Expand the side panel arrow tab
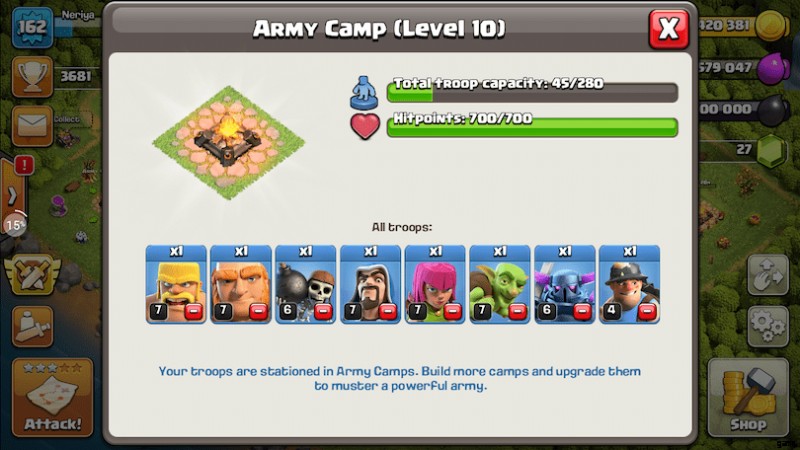The image size is (800, 450). point(11,195)
